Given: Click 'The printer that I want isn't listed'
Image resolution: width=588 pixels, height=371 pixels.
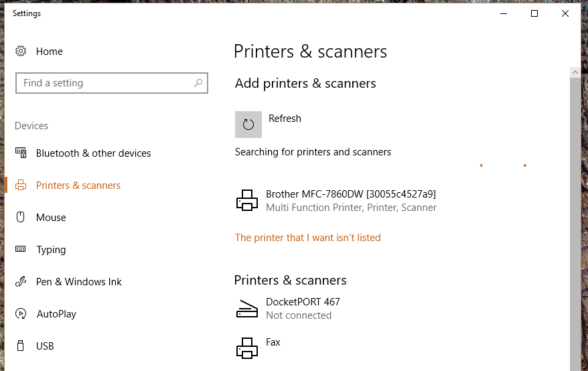Looking at the screenshot, I should click(x=307, y=238).
